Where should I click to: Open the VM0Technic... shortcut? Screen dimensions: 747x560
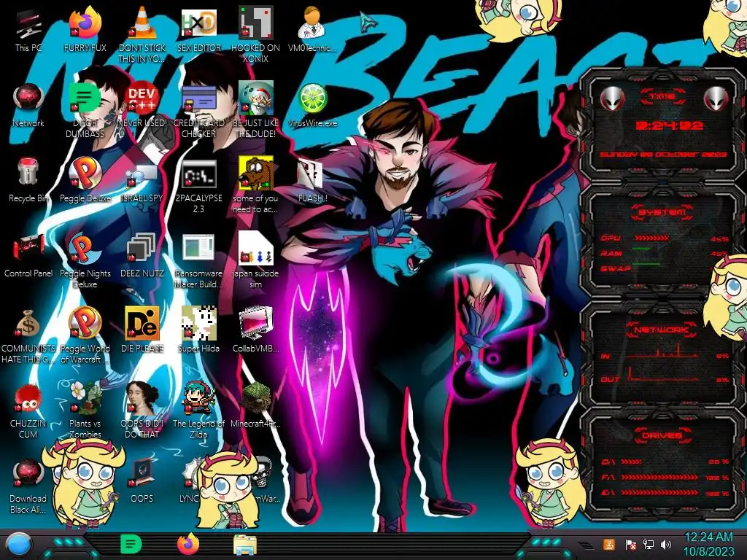312,29
